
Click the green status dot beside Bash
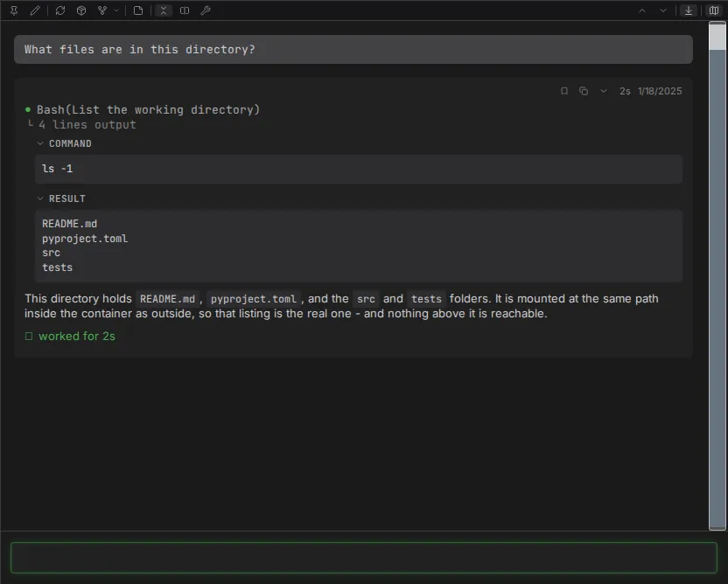pyautogui.click(x=28, y=110)
